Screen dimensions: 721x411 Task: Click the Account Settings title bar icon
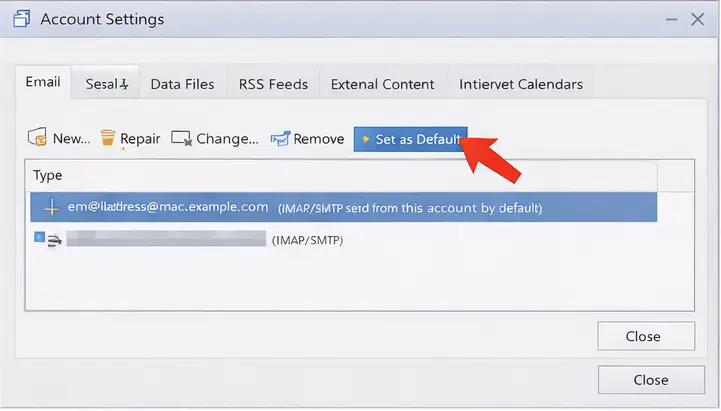pos(22,19)
